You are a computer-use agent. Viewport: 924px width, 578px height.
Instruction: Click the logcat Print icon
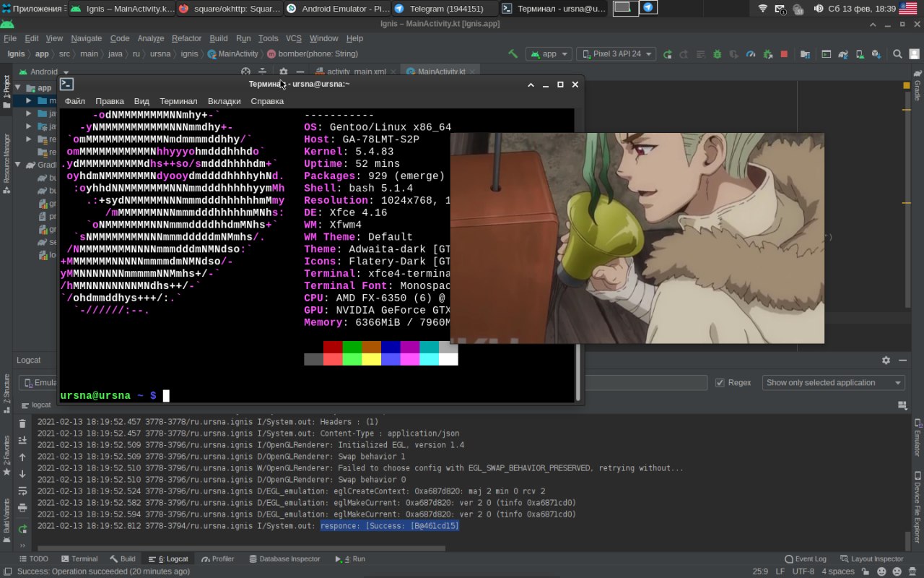22,508
